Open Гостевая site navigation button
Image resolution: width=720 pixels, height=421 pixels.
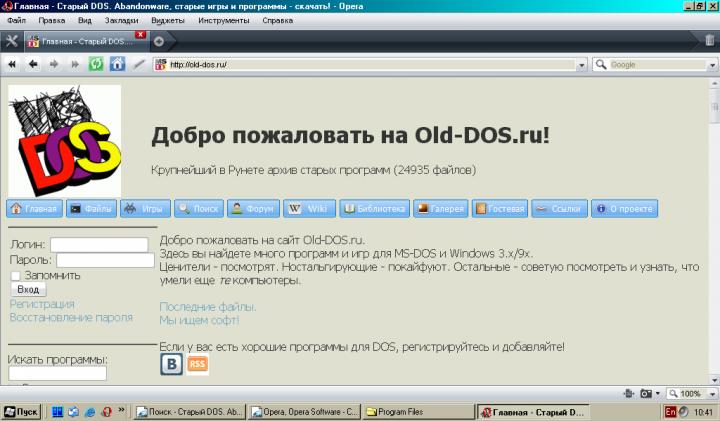(500, 208)
